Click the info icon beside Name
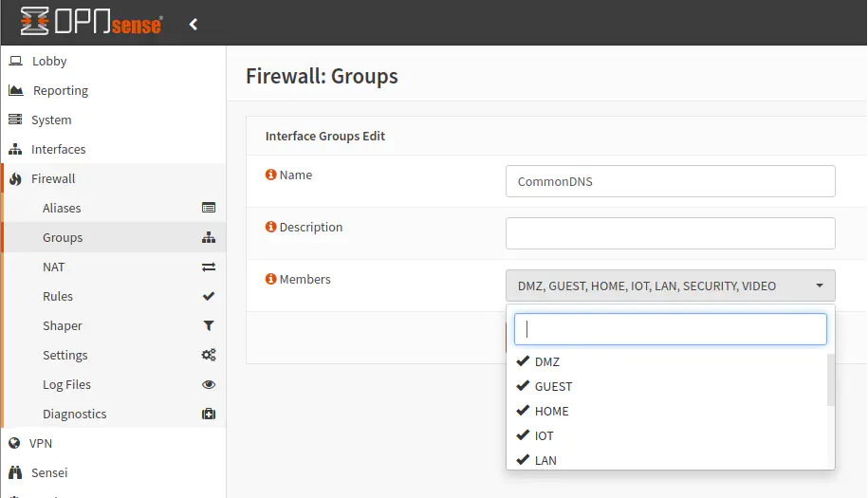This screenshot has width=868, height=498. 270,175
